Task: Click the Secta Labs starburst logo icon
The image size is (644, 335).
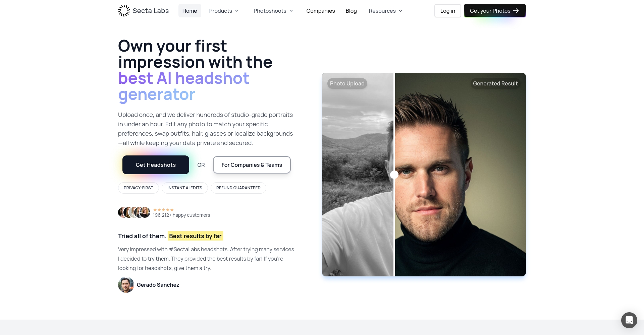Action: (x=124, y=11)
